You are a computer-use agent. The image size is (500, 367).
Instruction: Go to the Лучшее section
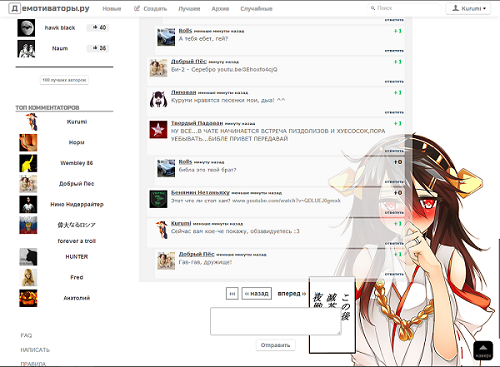189,9
